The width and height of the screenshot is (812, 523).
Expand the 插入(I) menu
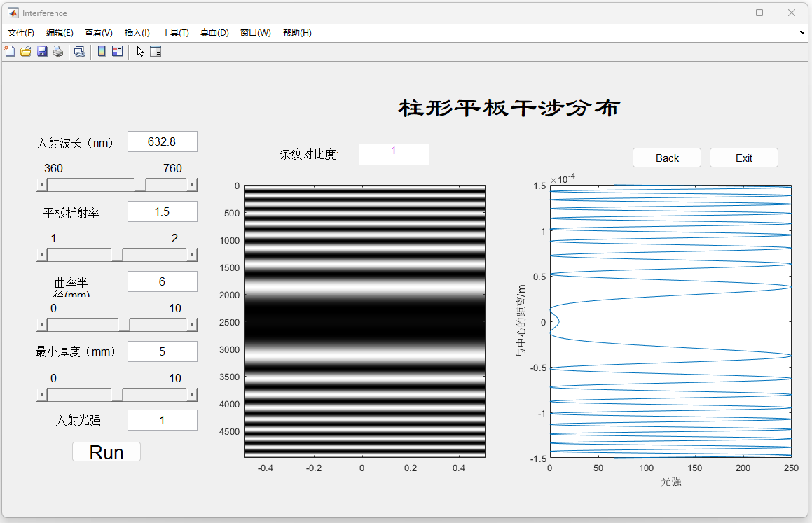pos(137,33)
